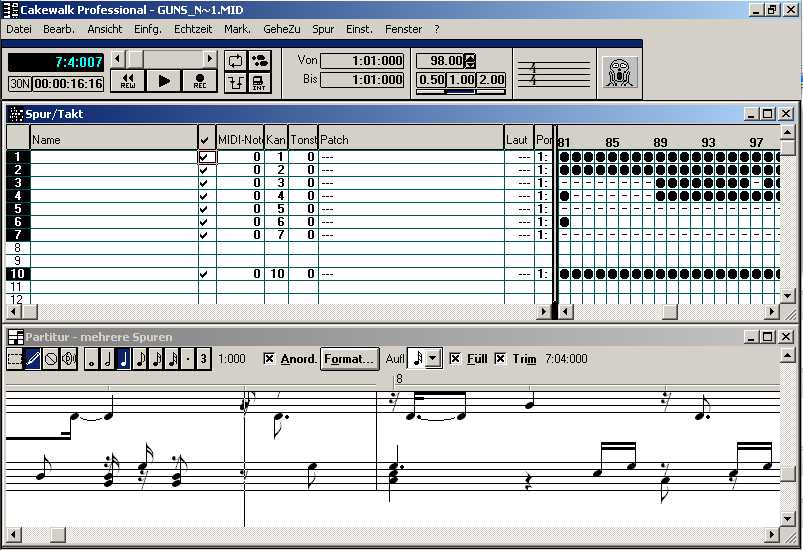The width and height of the screenshot is (803, 550).
Task: Set tempo ratio to 2.00
Action: tap(492, 80)
